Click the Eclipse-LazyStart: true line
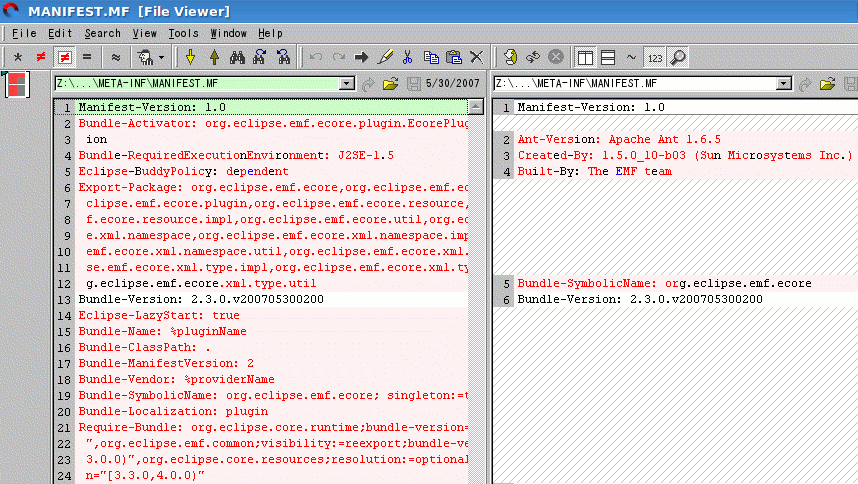Screen dimensions: 858x484 point(273,315)
